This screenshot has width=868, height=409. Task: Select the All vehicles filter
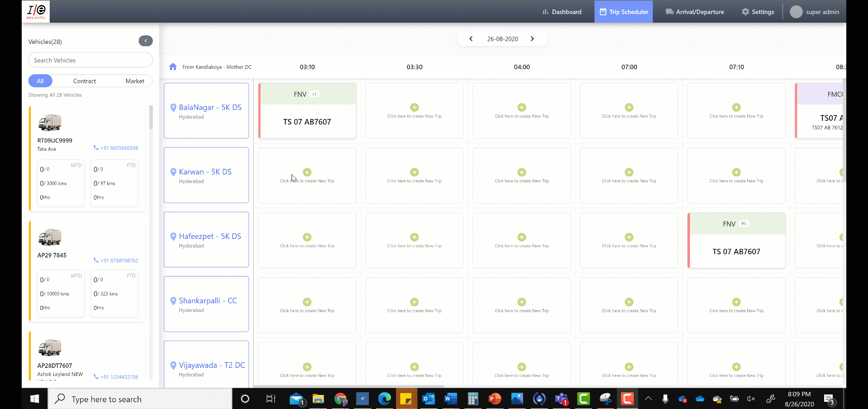pyautogui.click(x=40, y=81)
